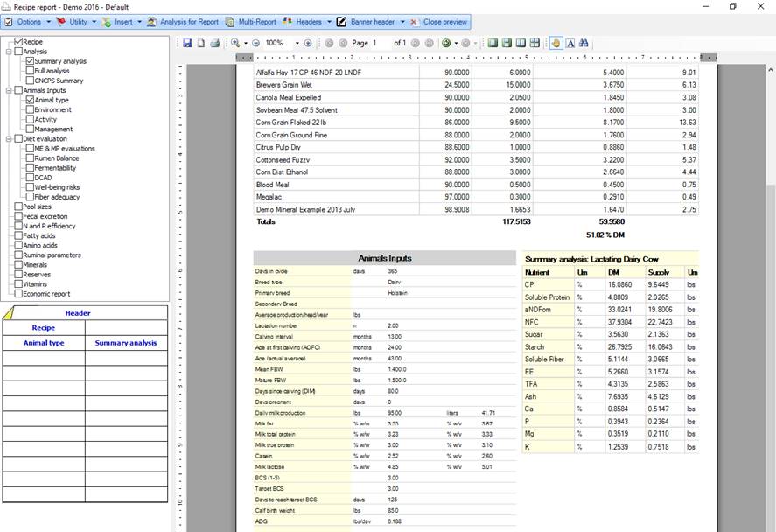
Task: Print the recipe report using the printer icon
Action: 215,43
